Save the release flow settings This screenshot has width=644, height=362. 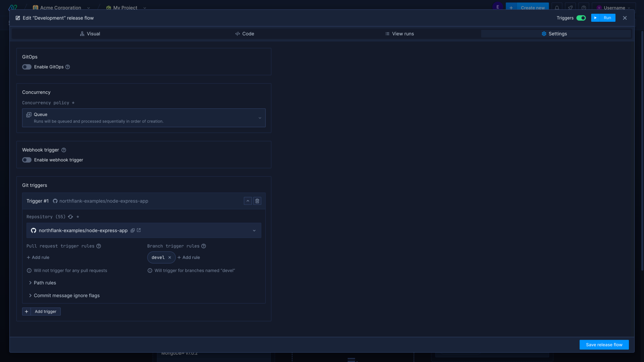604,344
